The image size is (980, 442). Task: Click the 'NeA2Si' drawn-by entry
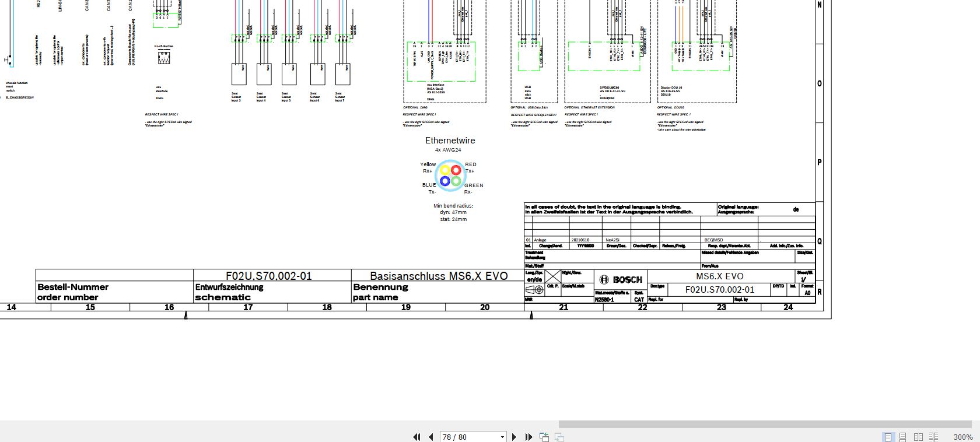click(x=612, y=240)
